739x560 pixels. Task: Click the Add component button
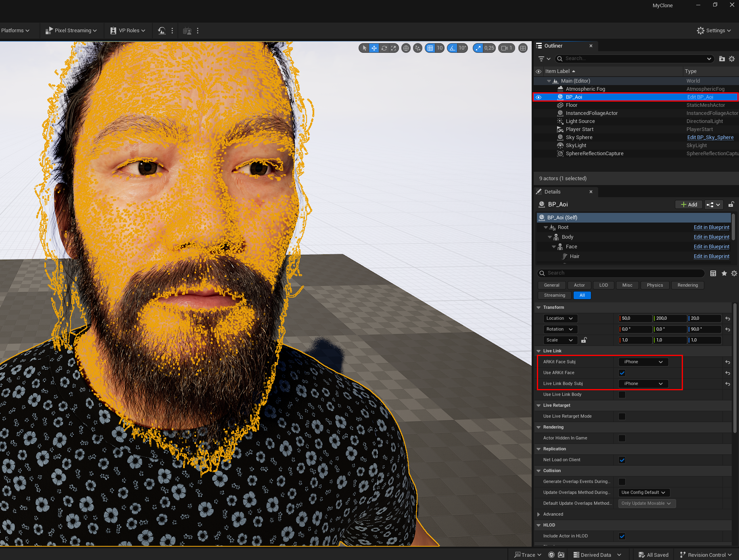(x=689, y=205)
